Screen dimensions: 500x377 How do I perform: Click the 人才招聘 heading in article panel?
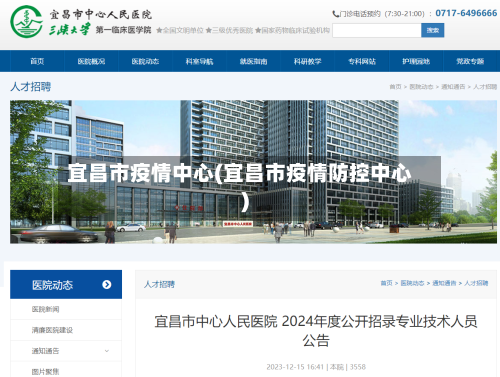pyautogui.click(x=159, y=284)
